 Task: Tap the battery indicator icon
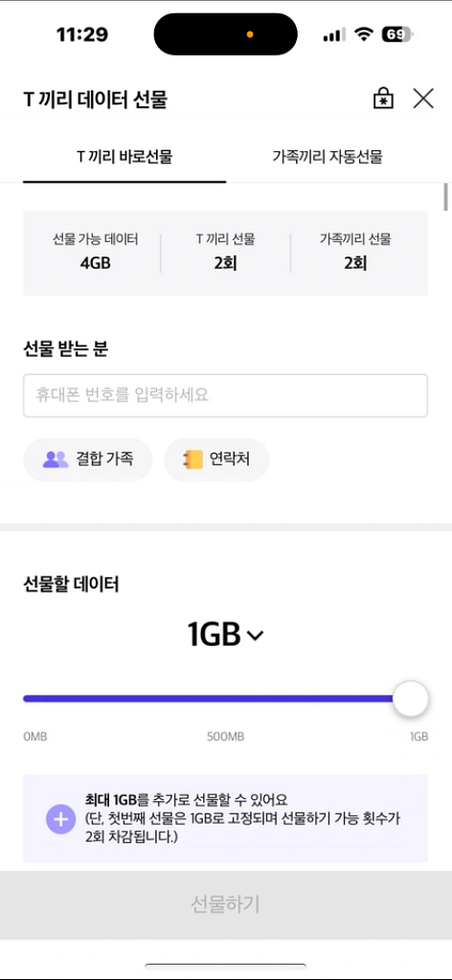click(x=397, y=35)
